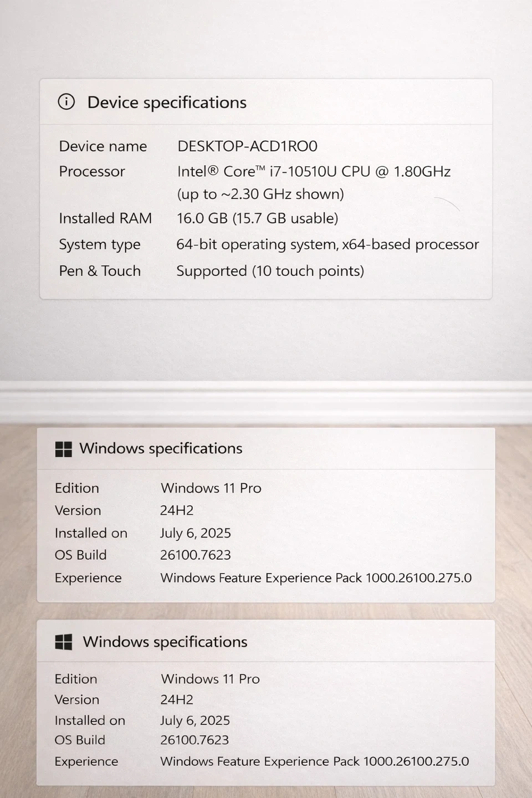Screen dimensions: 532x798
Task: Click the tilted perspective Windows logo
Action: coord(64,642)
